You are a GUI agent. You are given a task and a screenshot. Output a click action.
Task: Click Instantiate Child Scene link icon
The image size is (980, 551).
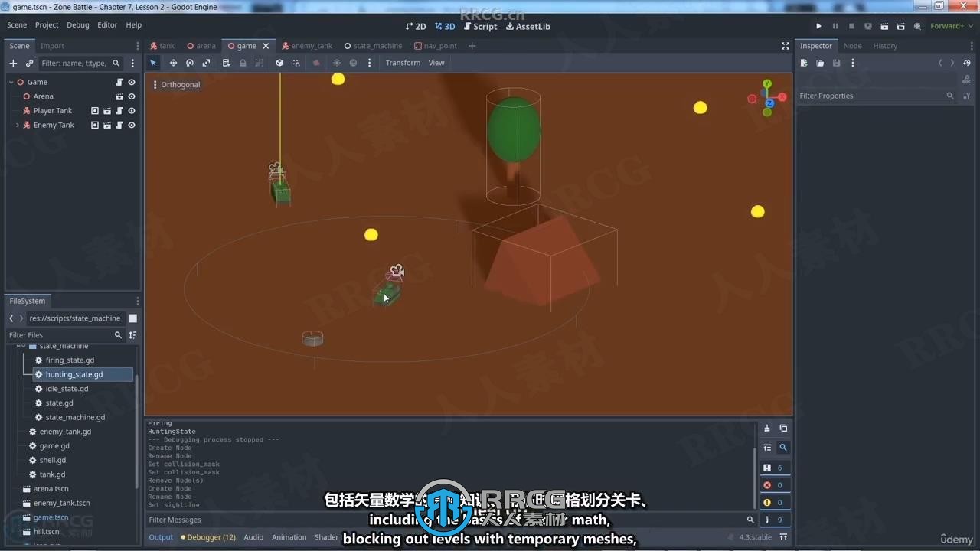point(29,64)
